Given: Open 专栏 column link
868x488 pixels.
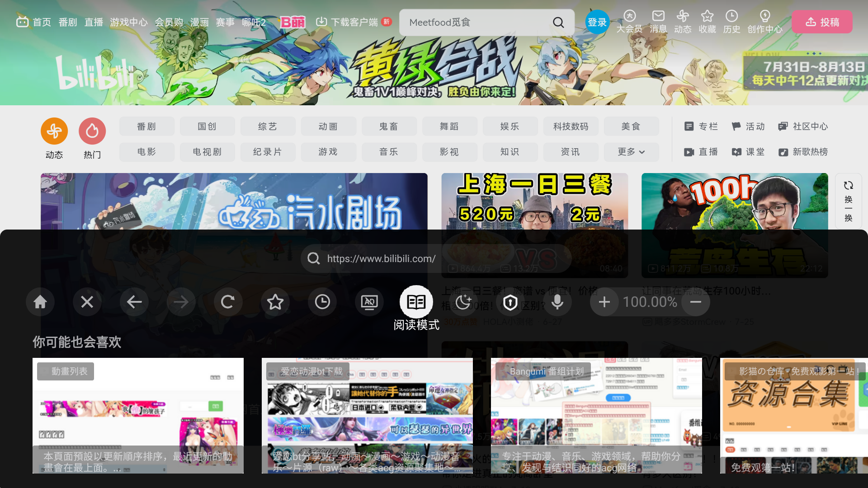Looking at the screenshot, I should 701,127.
